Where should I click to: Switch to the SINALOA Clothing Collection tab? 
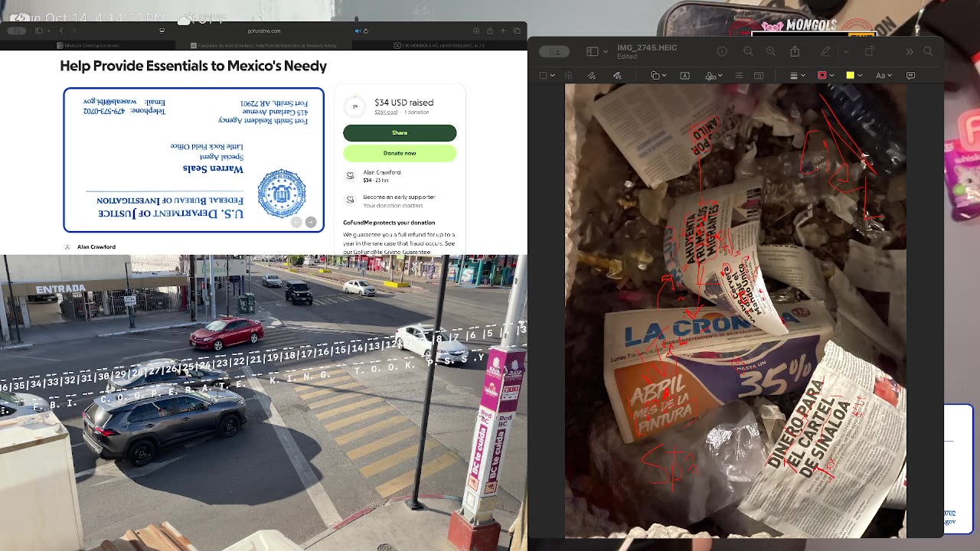point(88,45)
